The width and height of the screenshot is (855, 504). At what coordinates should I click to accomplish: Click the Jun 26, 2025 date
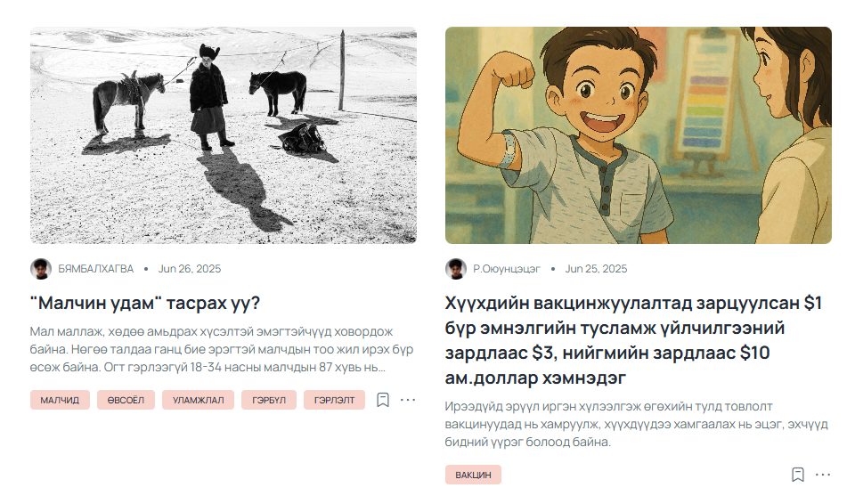pyautogui.click(x=190, y=269)
